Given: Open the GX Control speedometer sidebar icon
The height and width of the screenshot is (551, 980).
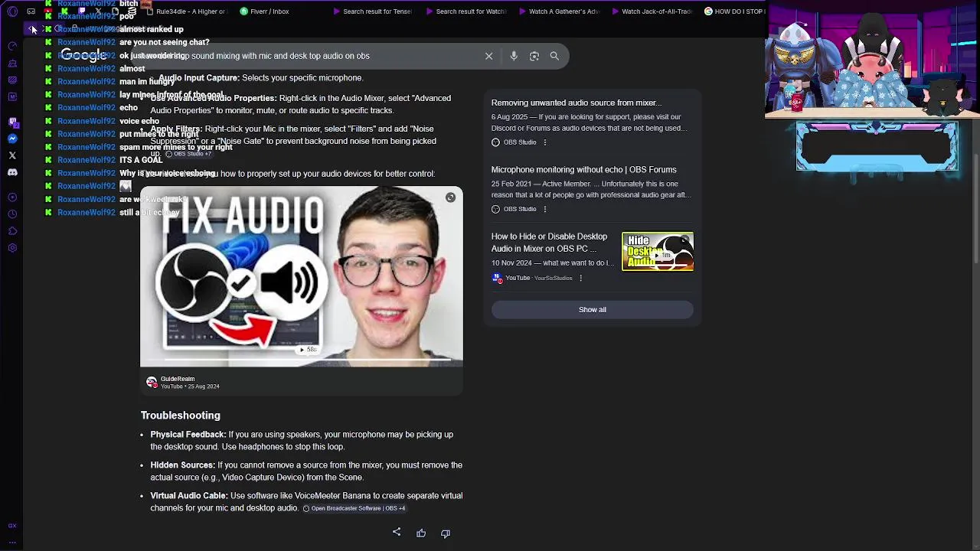Looking at the screenshot, I should coord(12,46).
